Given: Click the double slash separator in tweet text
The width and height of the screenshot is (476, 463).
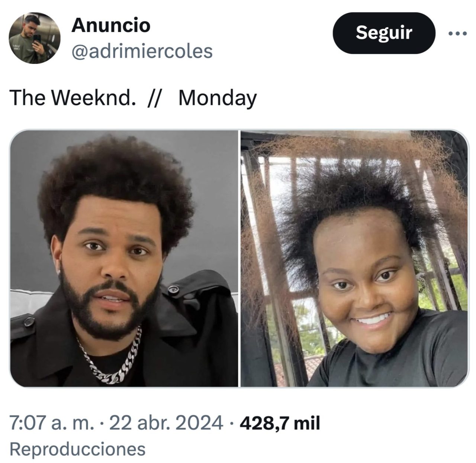Looking at the screenshot, I should point(155,98).
